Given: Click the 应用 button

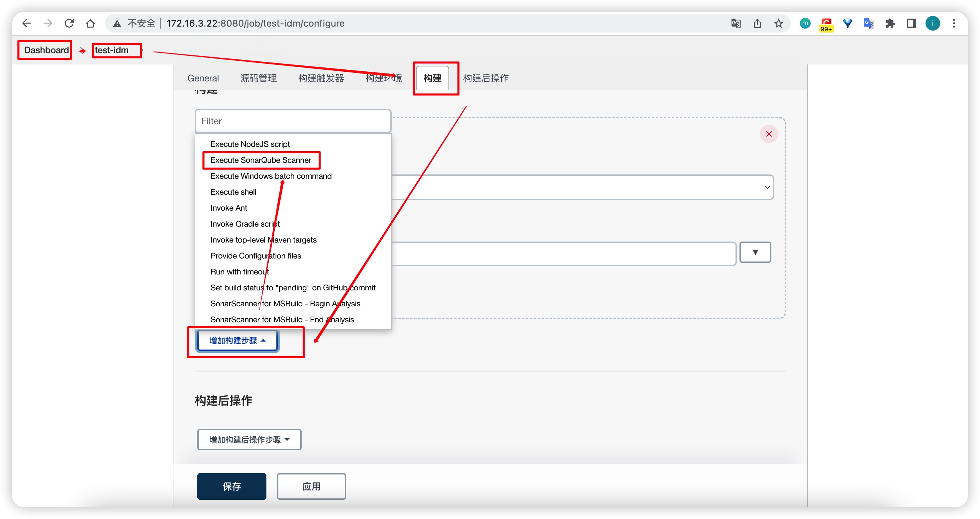Looking at the screenshot, I should pos(311,486).
